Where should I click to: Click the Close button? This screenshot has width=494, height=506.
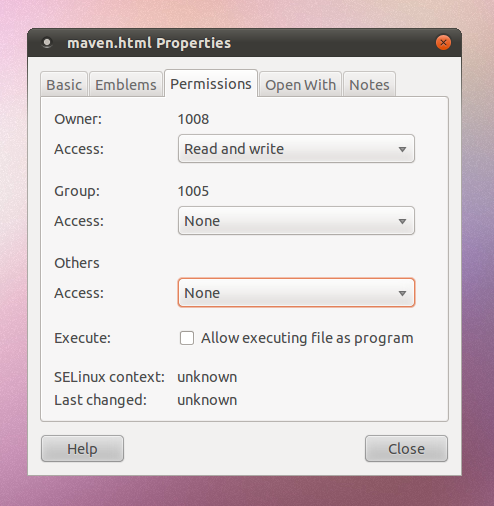pos(406,449)
